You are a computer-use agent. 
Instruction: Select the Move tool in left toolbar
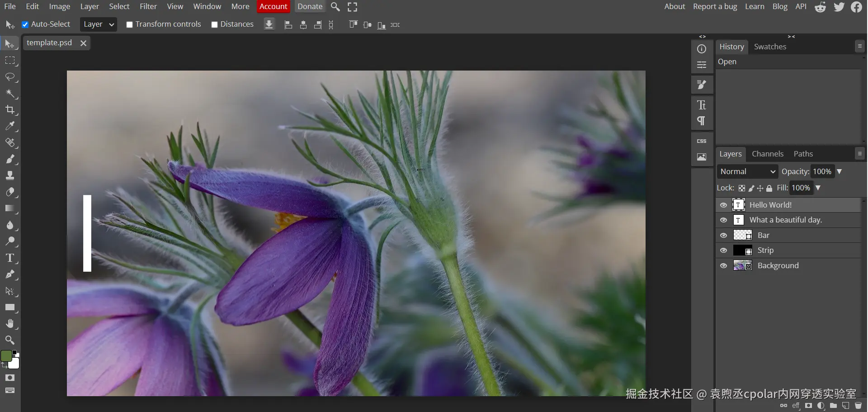pos(10,43)
